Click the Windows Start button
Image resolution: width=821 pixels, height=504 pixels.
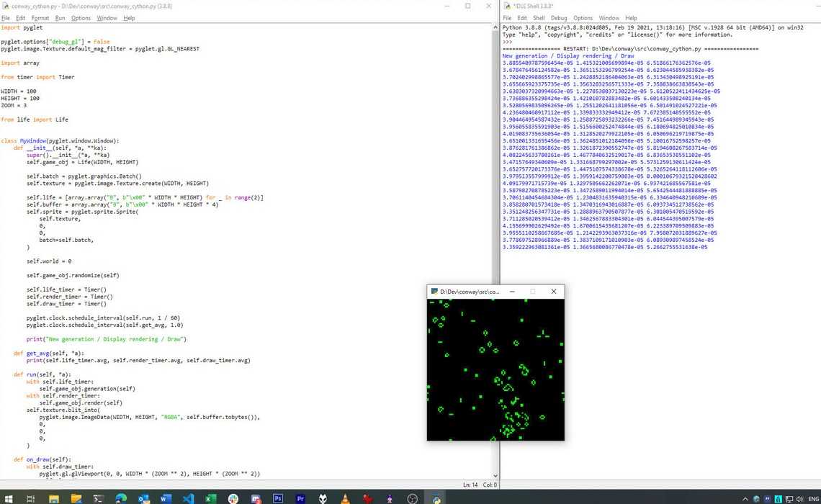point(9,498)
